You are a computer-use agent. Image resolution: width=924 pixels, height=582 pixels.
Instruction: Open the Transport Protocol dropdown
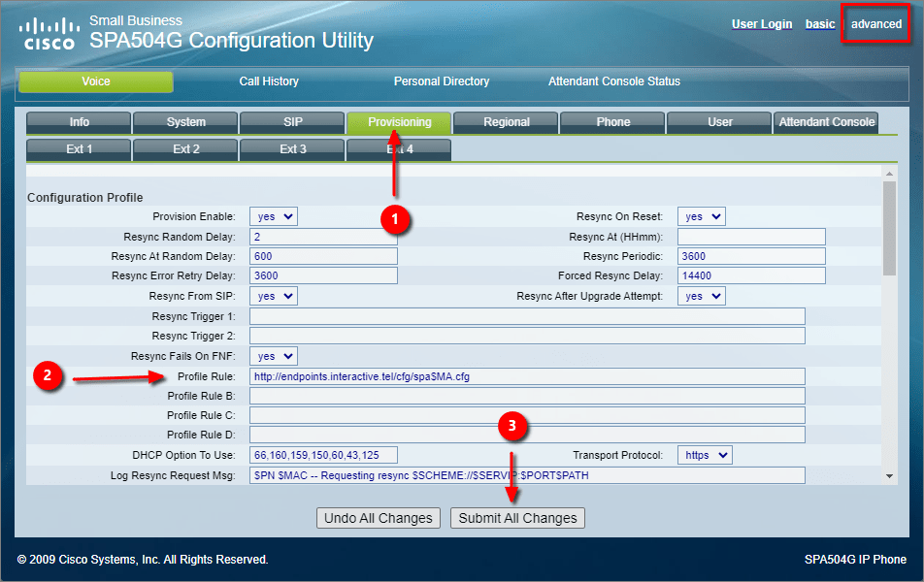704,454
